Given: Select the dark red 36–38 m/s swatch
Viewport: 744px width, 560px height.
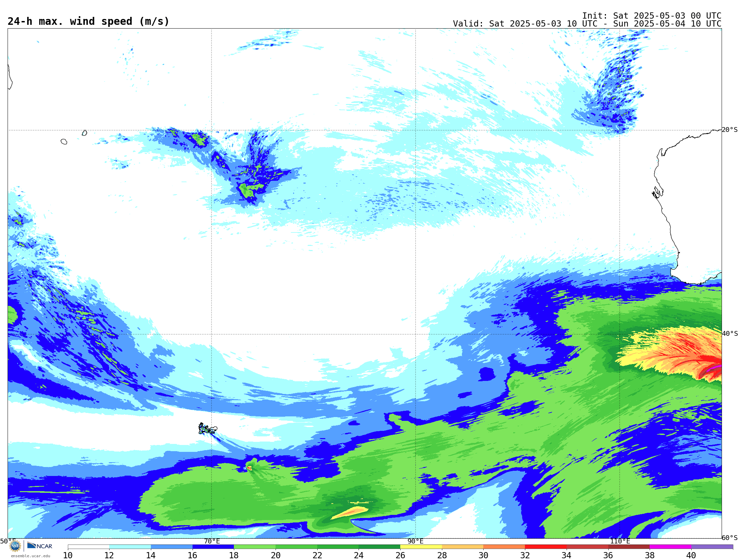Looking at the screenshot, I should click(x=629, y=547).
